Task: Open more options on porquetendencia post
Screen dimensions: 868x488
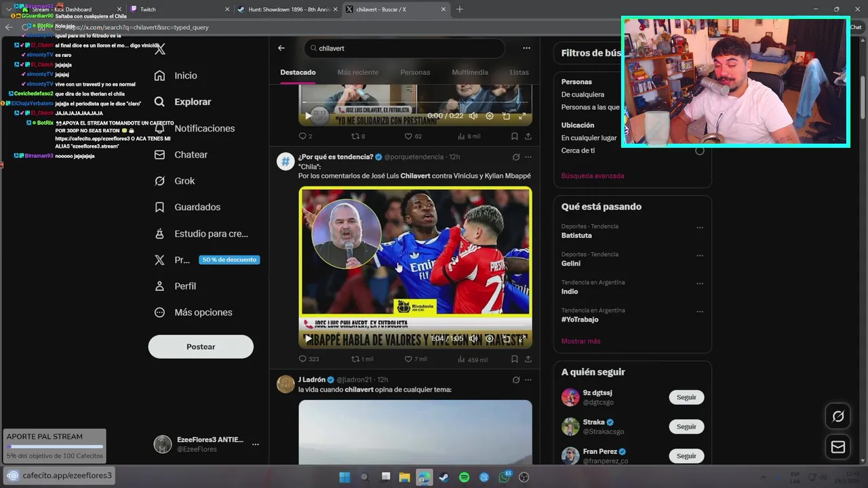Action: 528,157
